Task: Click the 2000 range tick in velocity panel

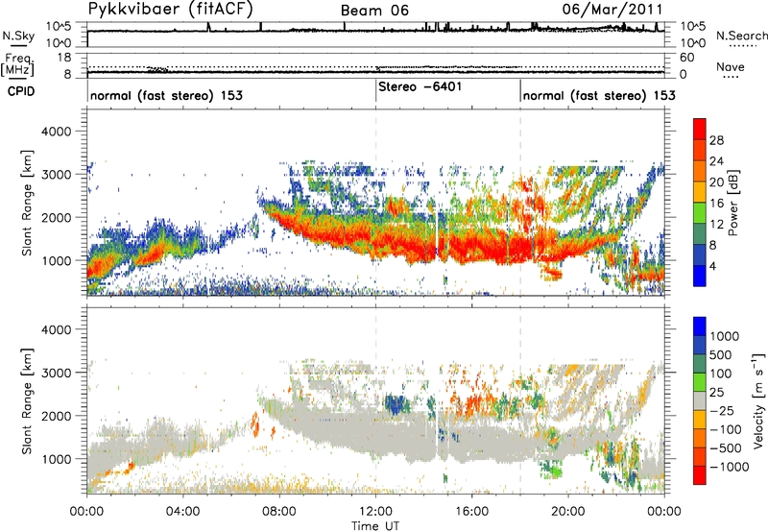Action: pyautogui.click(x=56, y=416)
